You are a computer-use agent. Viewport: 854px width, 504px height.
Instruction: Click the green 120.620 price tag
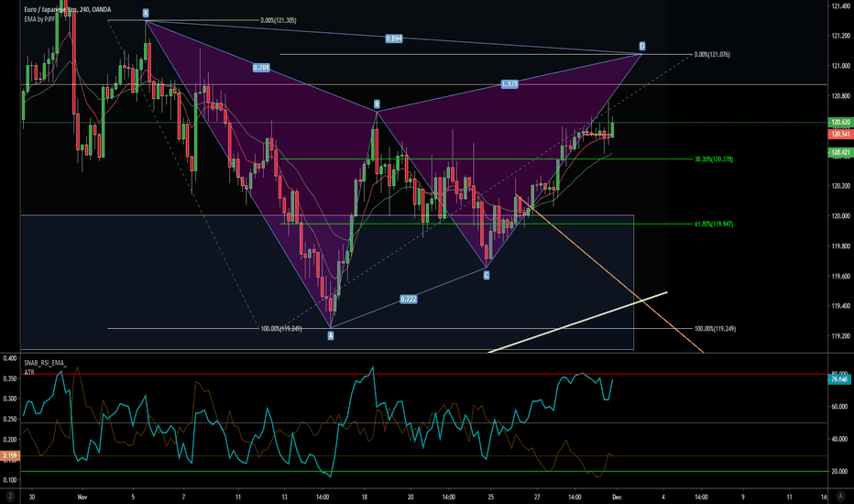tap(838, 123)
